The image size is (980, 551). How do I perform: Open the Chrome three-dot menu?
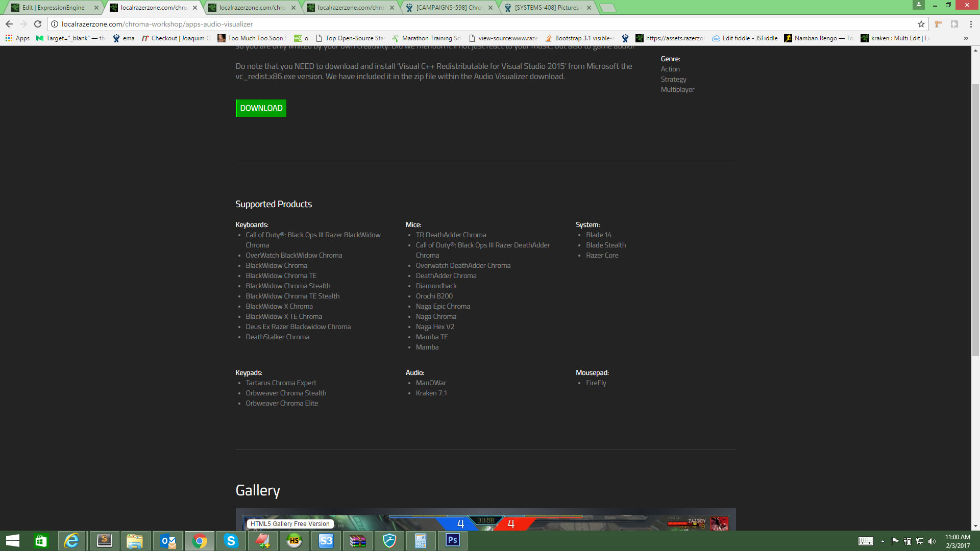(971, 24)
